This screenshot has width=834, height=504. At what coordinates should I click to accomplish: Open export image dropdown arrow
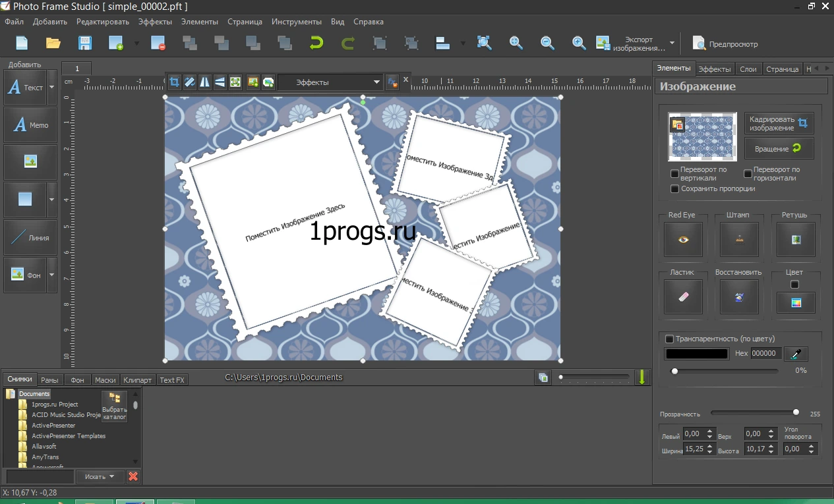click(x=672, y=43)
